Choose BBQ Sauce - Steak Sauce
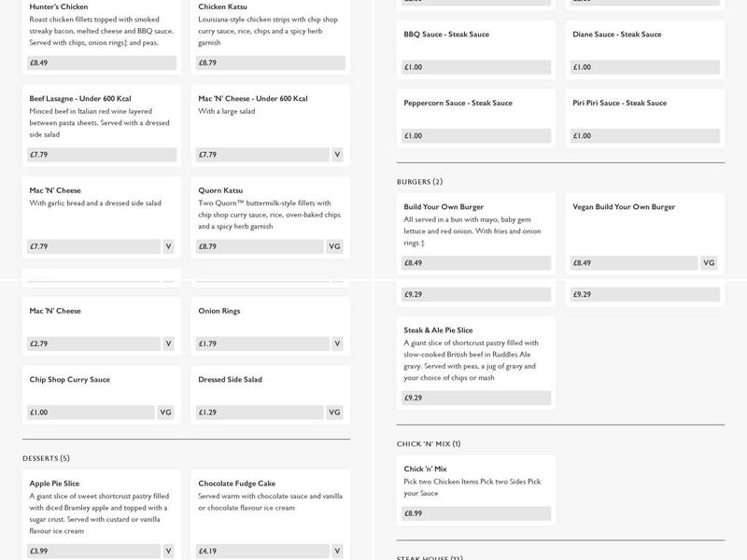The height and width of the screenshot is (560, 747). [446, 35]
